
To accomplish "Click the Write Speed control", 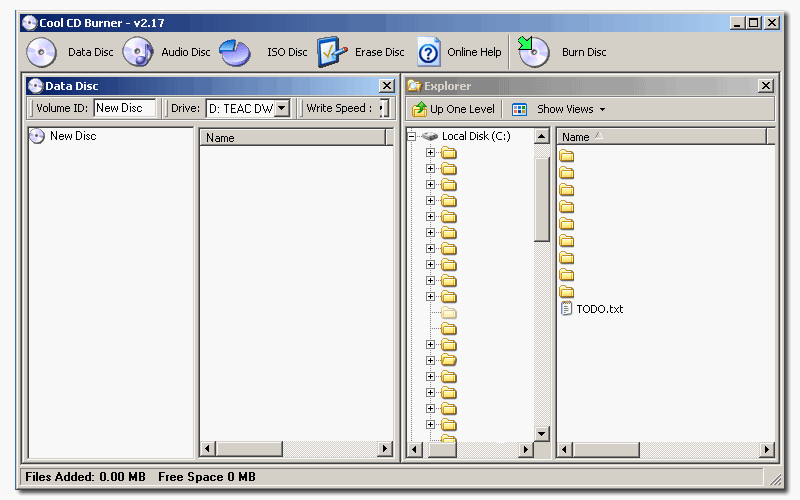I will [385, 108].
